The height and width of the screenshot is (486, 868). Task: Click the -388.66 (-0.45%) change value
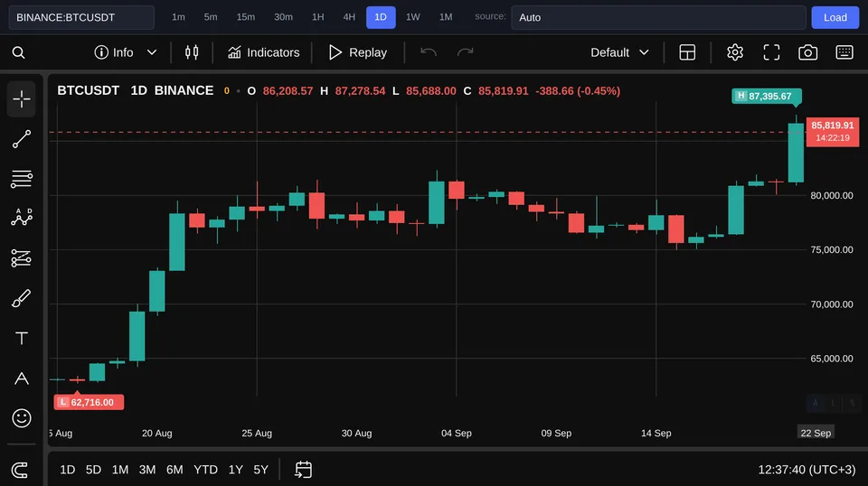pos(578,90)
